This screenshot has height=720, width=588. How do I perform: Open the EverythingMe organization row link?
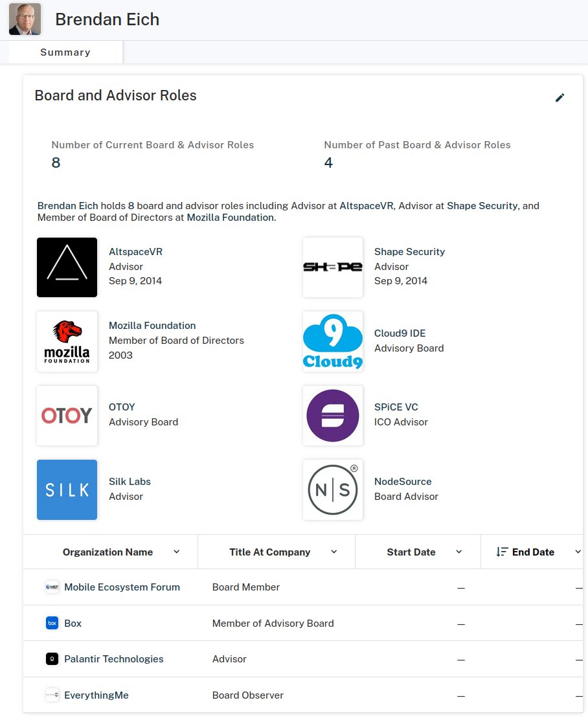click(x=96, y=695)
